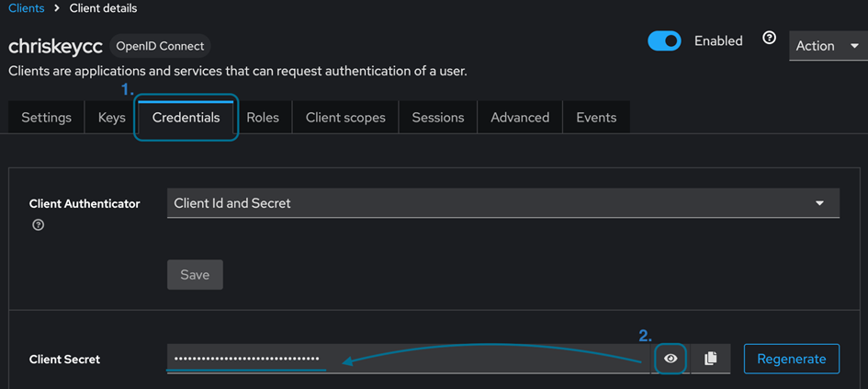This screenshot has height=389, width=868.
Task: Open the Roles tab
Action: click(x=263, y=118)
